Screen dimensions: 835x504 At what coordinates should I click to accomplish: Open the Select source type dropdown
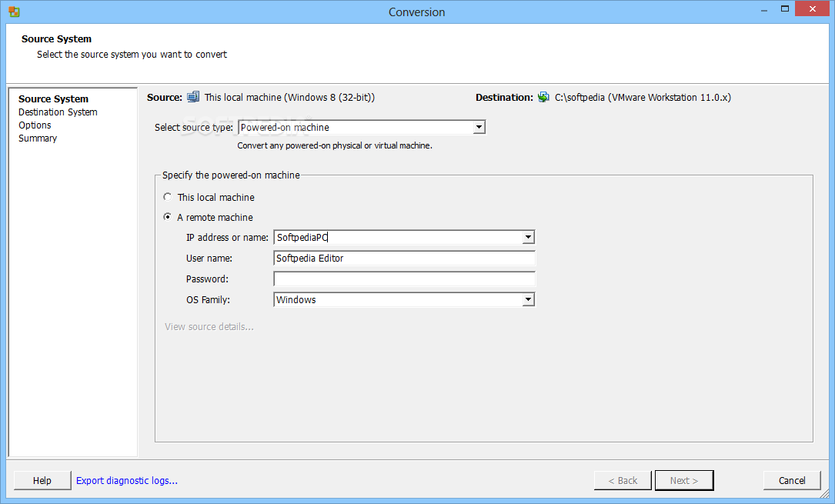(x=362, y=127)
